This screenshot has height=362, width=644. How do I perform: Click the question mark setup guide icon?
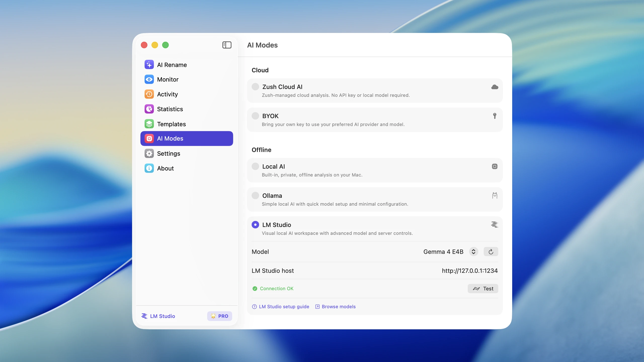coord(254,307)
